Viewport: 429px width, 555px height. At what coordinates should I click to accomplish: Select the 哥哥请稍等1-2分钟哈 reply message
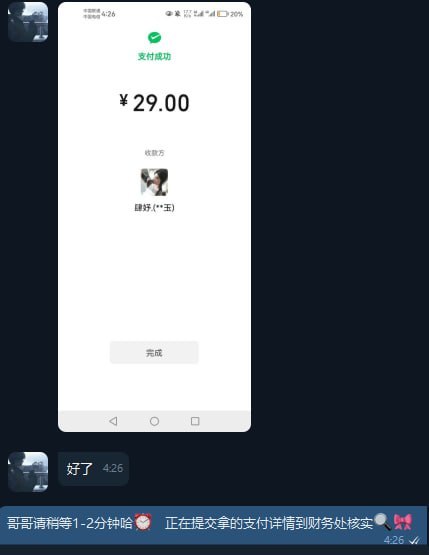(x=214, y=525)
